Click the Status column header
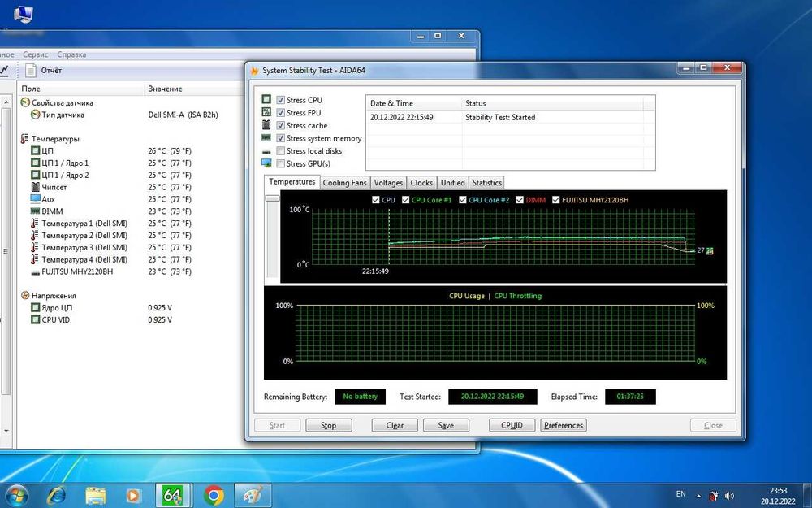 [552, 103]
